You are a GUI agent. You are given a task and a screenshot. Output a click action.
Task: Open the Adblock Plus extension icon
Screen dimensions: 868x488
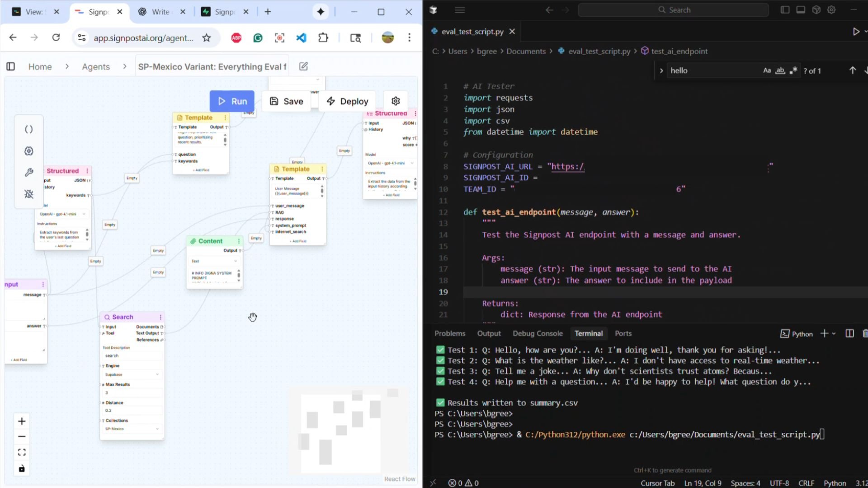tap(236, 38)
